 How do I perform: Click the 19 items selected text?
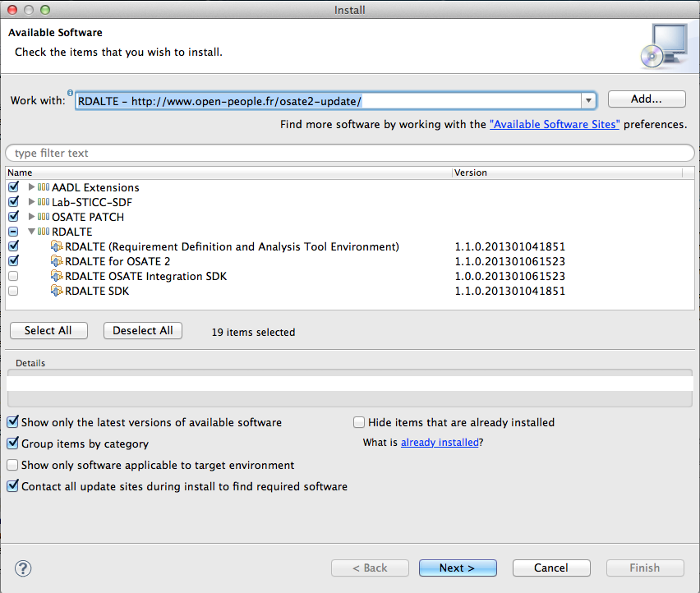pyautogui.click(x=253, y=333)
